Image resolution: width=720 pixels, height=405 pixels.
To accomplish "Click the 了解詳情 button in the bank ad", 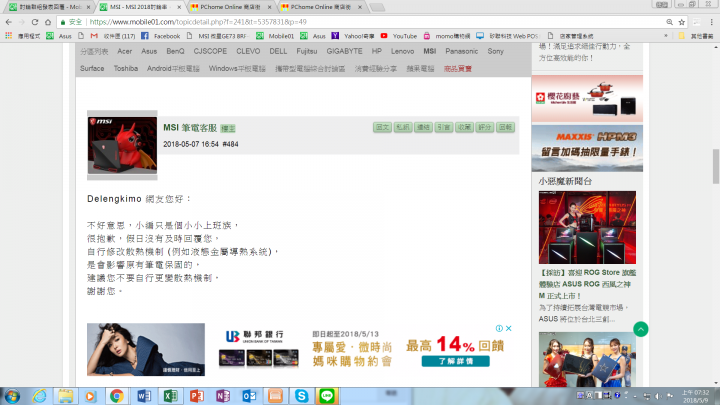I will click(456, 361).
